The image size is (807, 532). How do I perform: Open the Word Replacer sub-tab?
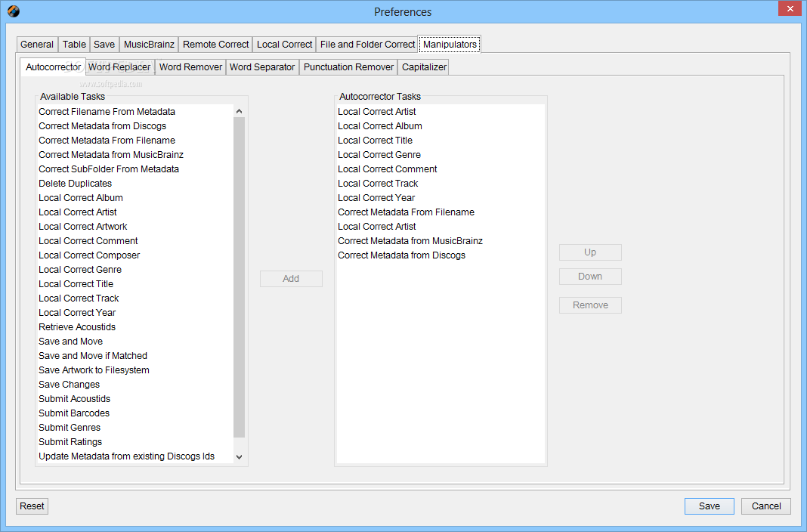click(119, 67)
